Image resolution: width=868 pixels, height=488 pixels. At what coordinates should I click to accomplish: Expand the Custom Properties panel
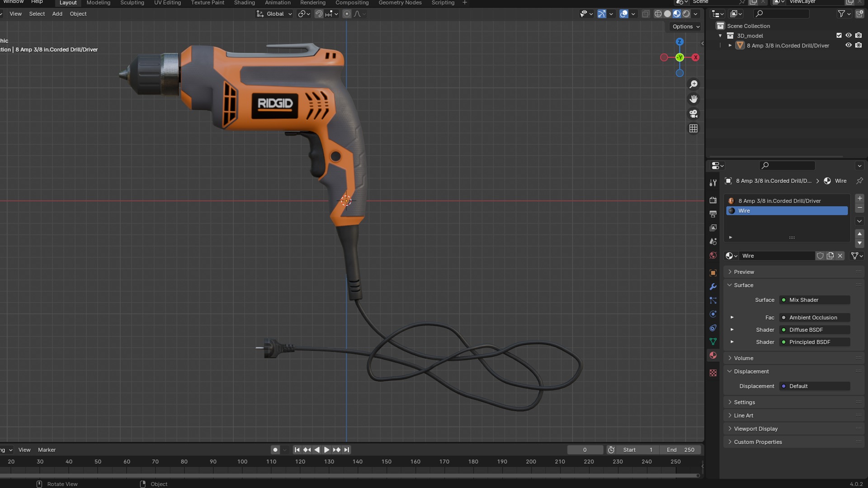tap(758, 442)
